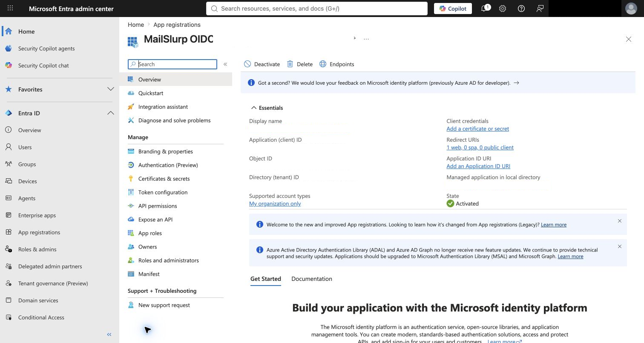Dismiss the new App registrations banner
The width and height of the screenshot is (644, 343).
coord(620,221)
